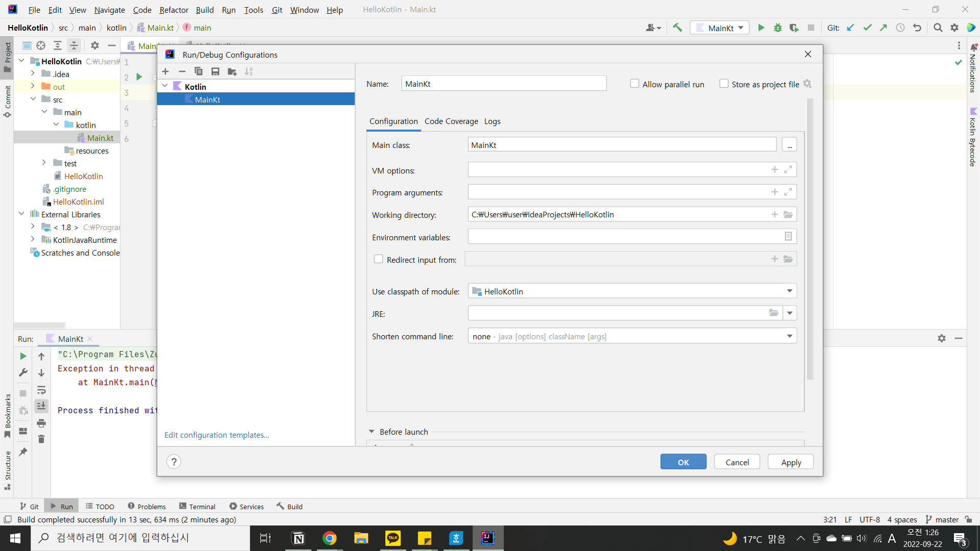980x551 pixels.
Task: Browse Working directory with the folder icon
Action: point(788,215)
